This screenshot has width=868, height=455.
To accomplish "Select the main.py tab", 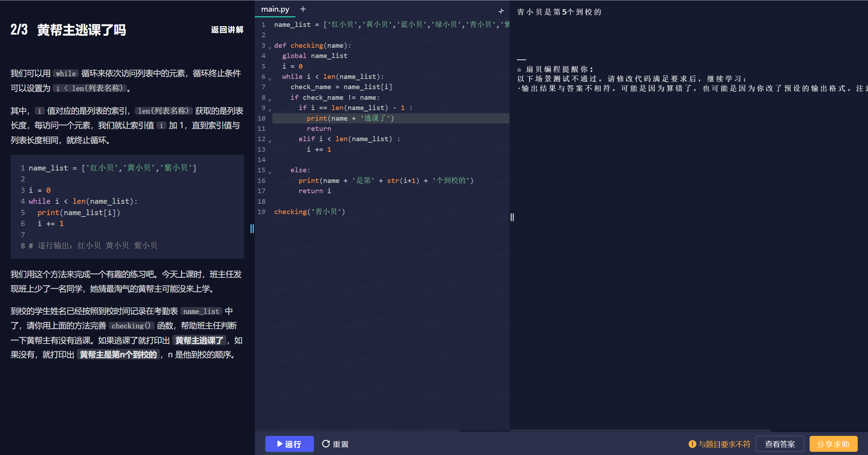I will 275,9.
